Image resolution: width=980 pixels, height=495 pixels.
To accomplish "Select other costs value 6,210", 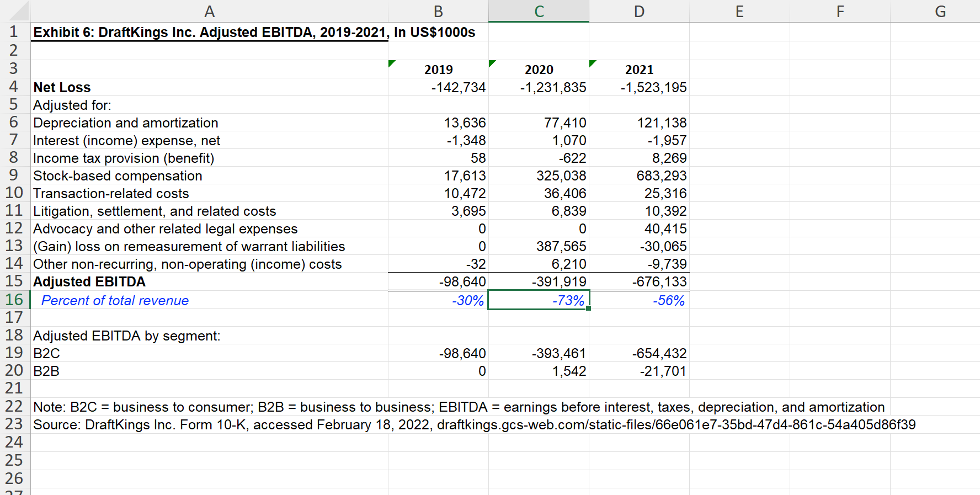I will pyautogui.click(x=539, y=264).
